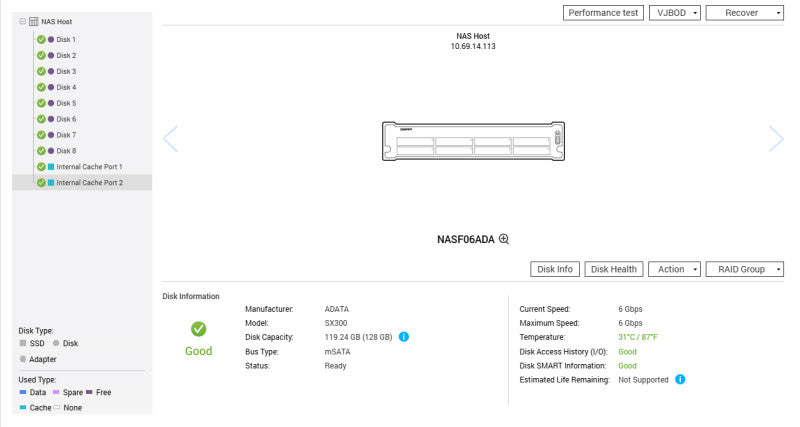Open Disk Info
This screenshot has height=427, width=800.
[x=555, y=269]
